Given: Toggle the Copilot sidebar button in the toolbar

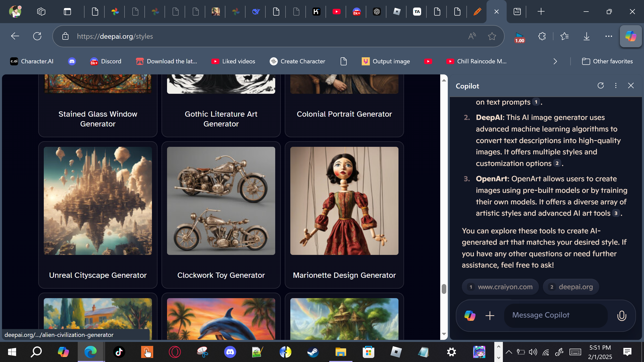Looking at the screenshot, I should pos(631,36).
